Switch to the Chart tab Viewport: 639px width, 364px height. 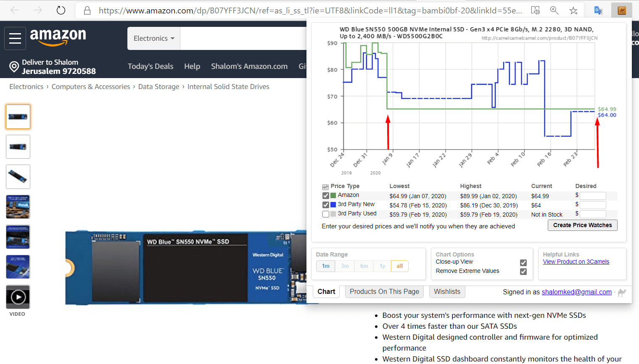click(326, 291)
